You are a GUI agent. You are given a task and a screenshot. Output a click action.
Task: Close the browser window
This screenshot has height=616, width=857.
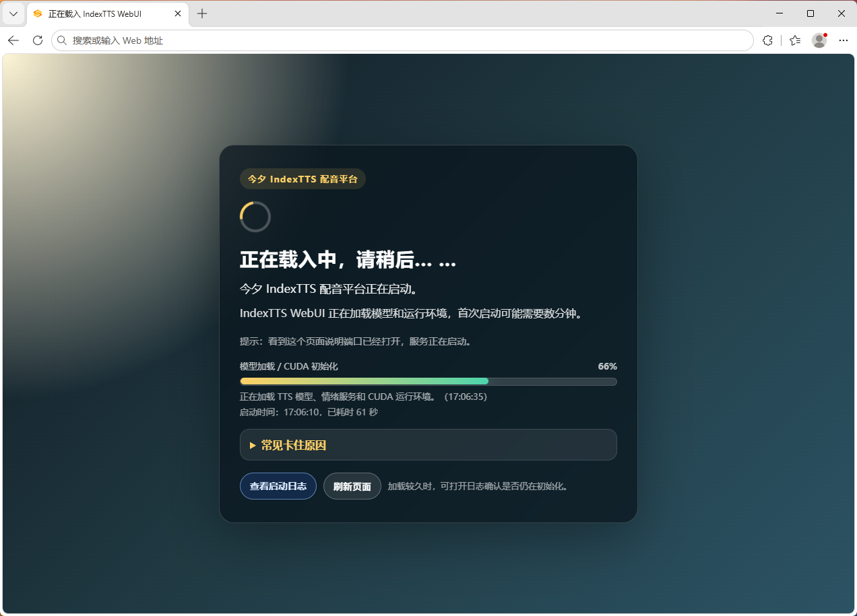click(x=842, y=13)
